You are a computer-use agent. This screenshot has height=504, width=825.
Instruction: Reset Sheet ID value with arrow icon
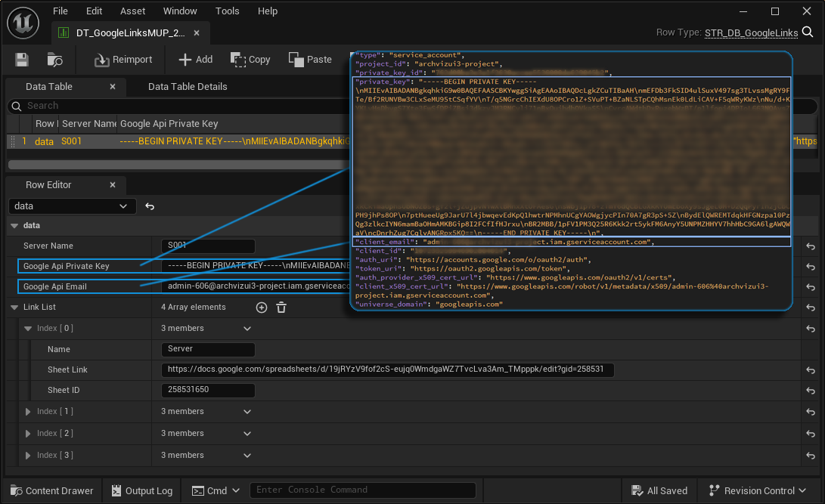coord(811,391)
